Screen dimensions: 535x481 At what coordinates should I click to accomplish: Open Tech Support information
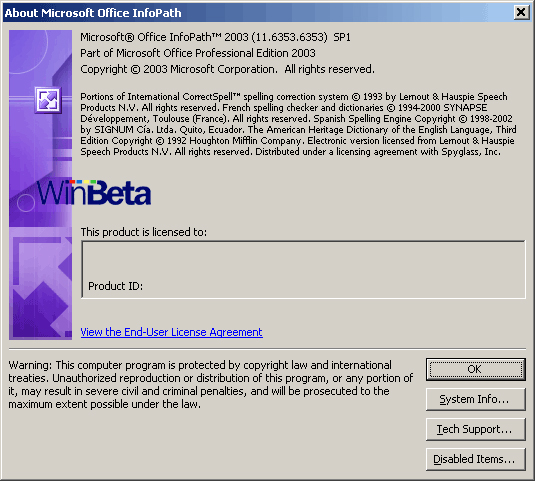coord(476,429)
